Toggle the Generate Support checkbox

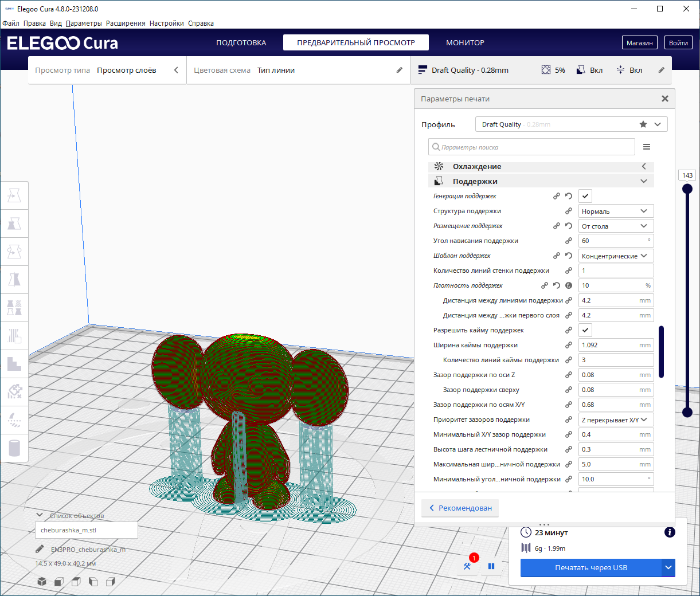pyautogui.click(x=585, y=196)
